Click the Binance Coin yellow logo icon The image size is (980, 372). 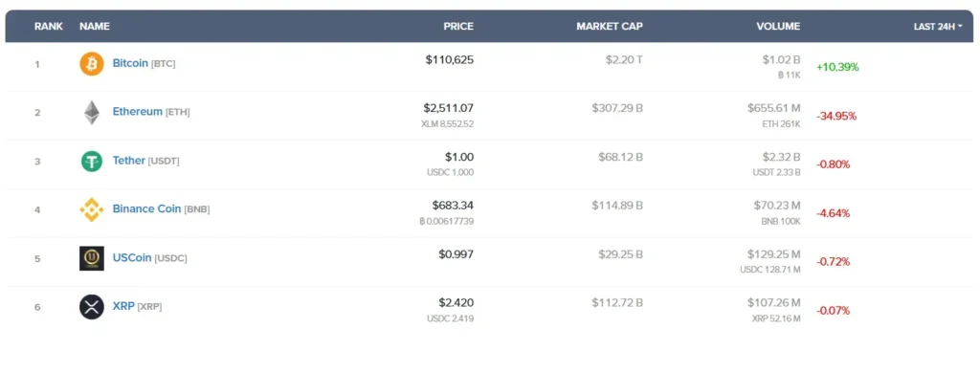tap(92, 209)
